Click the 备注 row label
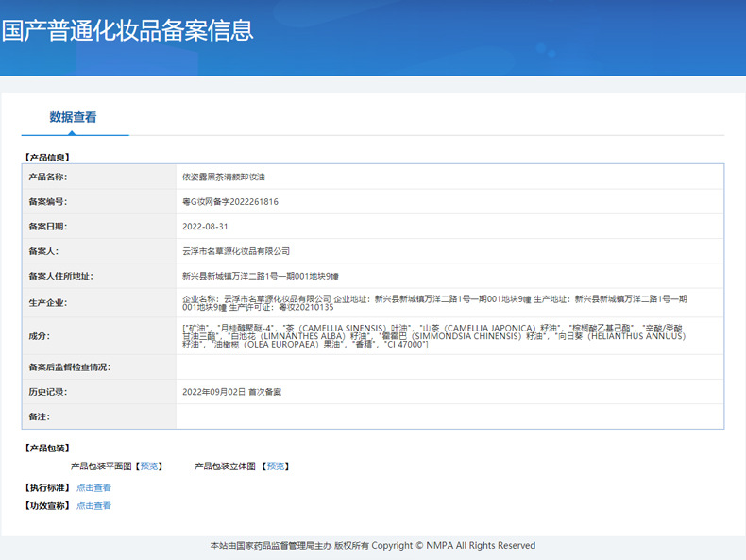This screenshot has height=560, width=746. click(x=39, y=416)
